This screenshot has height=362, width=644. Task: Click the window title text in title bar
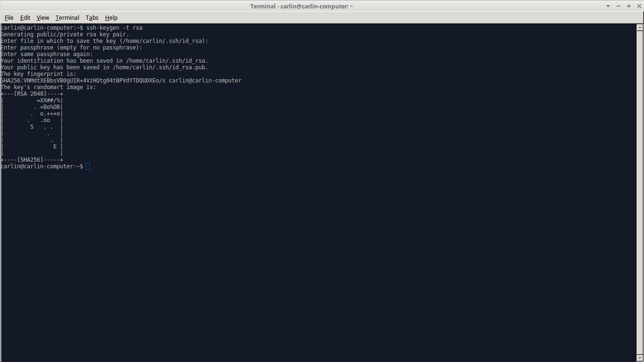pyautogui.click(x=302, y=6)
